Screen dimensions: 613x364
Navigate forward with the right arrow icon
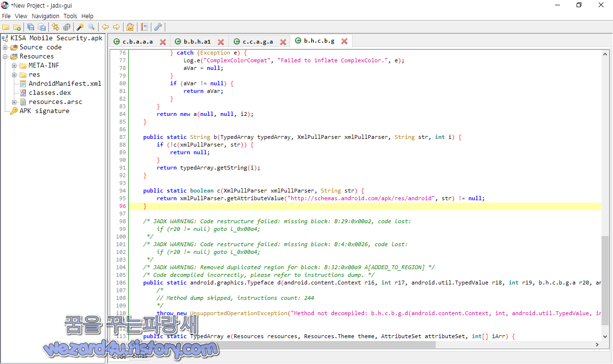pyautogui.click(x=116, y=27)
